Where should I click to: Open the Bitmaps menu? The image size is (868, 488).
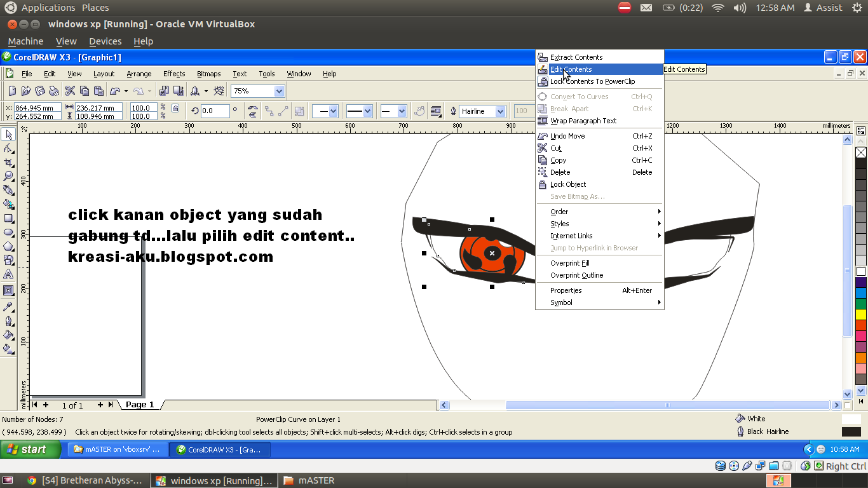click(x=209, y=74)
